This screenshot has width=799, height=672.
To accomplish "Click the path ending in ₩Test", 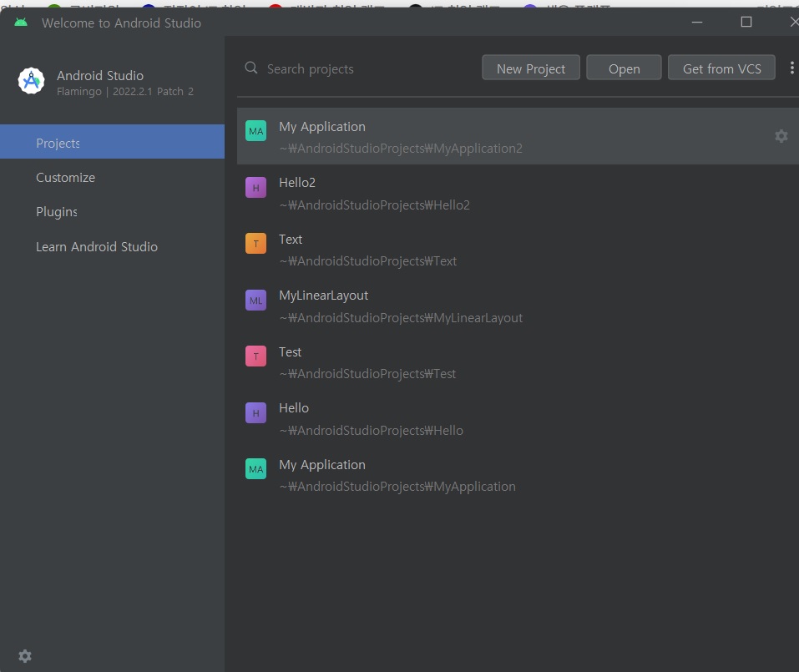I will click(x=367, y=374).
